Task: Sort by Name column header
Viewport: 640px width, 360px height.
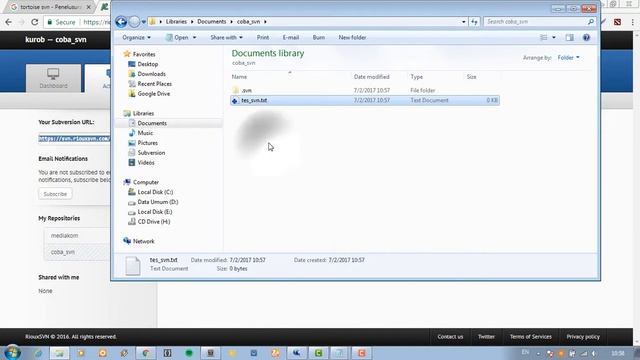Action: coord(240,77)
